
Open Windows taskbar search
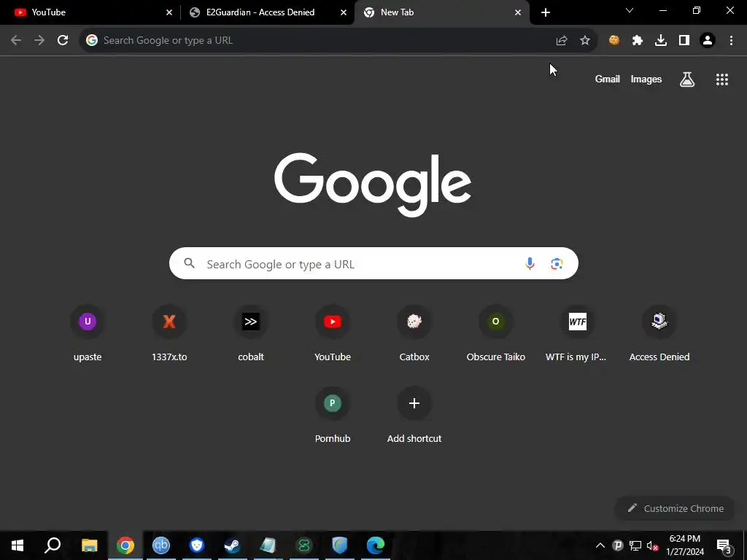coord(53,545)
